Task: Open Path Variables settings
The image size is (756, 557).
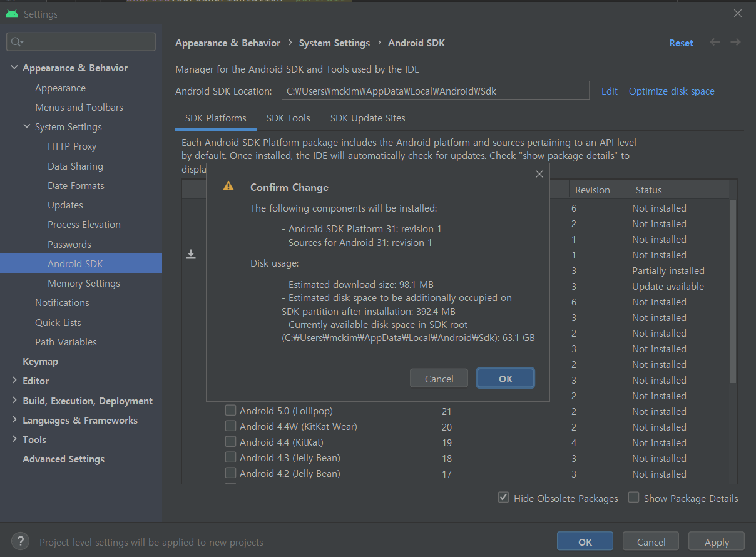Action: click(66, 342)
